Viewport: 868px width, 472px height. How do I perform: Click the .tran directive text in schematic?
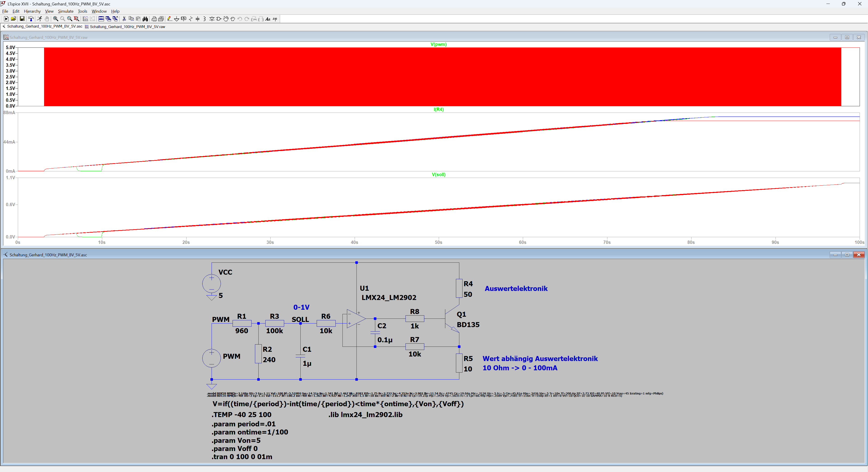click(242, 457)
